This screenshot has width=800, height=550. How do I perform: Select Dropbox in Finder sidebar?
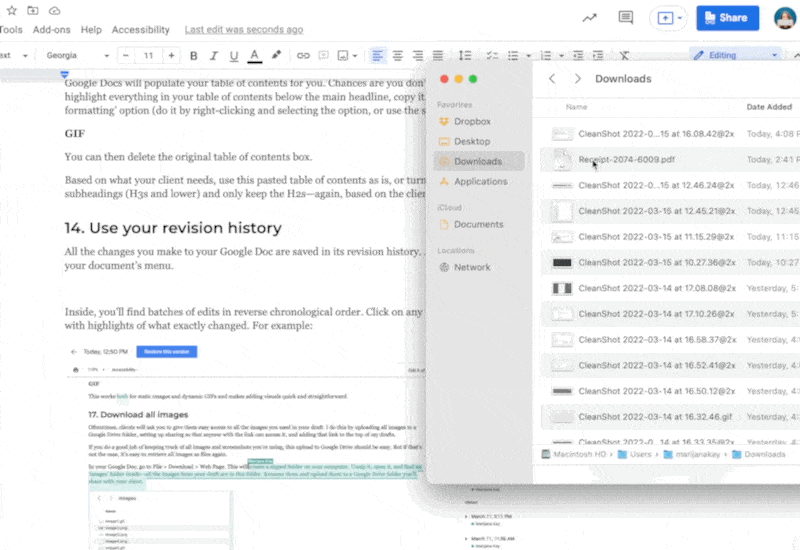(472, 121)
